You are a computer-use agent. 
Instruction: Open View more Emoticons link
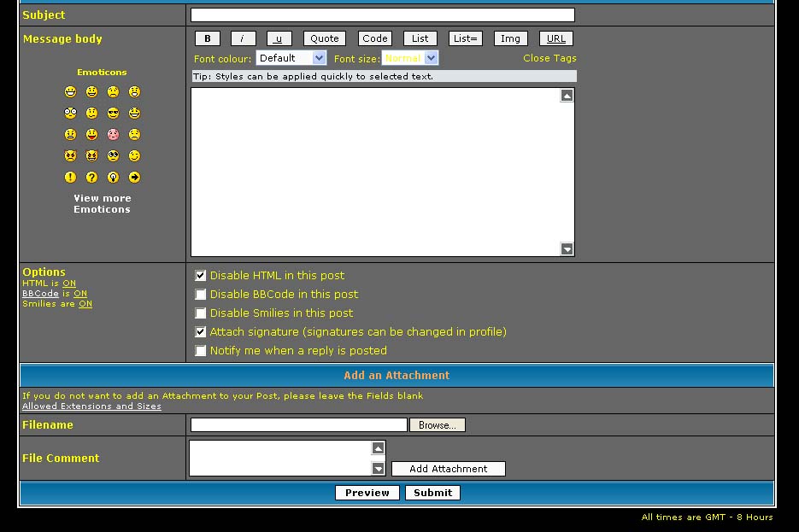102,203
